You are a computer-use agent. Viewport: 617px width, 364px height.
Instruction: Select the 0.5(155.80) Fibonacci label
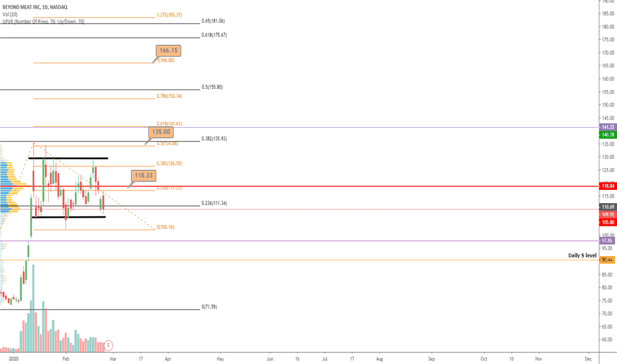point(212,87)
